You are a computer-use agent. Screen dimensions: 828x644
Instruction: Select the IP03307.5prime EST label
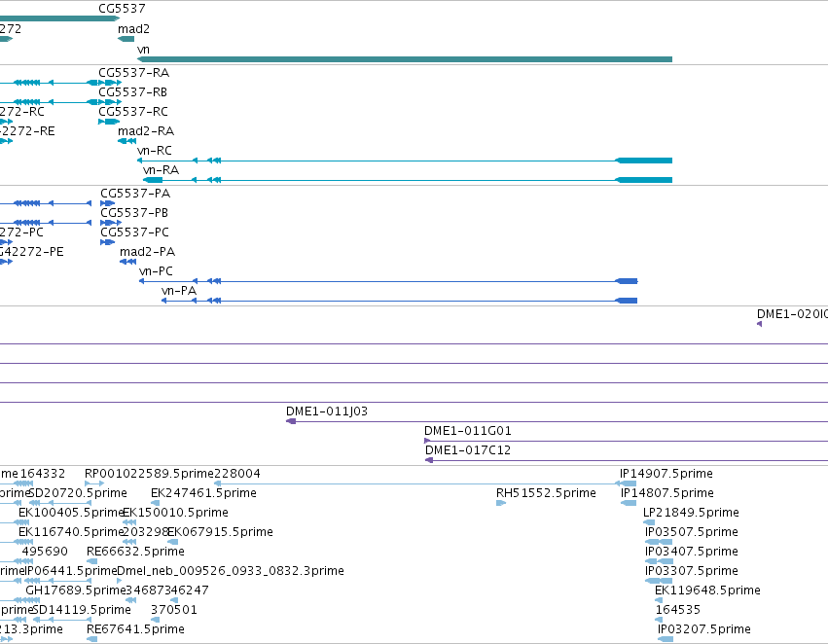coord(692,572)
